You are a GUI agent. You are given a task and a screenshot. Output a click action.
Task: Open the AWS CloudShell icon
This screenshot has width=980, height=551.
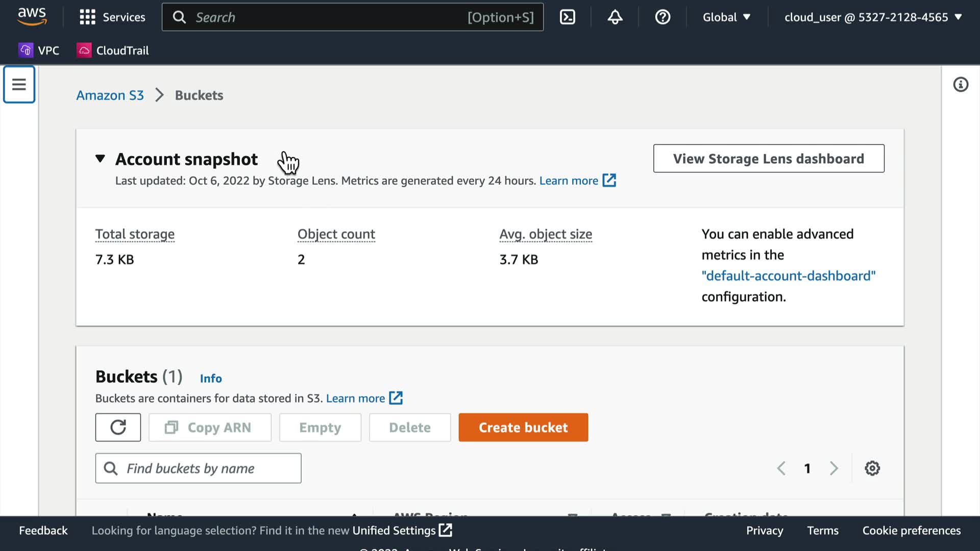(568, 17)
